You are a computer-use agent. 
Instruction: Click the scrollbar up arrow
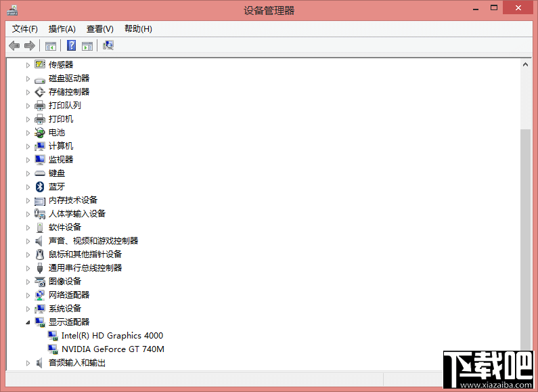coord(525,64)
